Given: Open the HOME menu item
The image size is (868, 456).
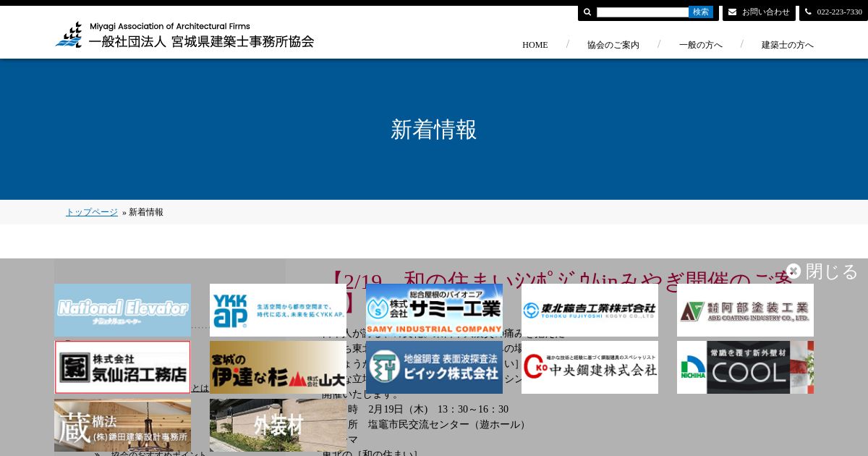Looking at the screenshot, I should pos(535,45).
